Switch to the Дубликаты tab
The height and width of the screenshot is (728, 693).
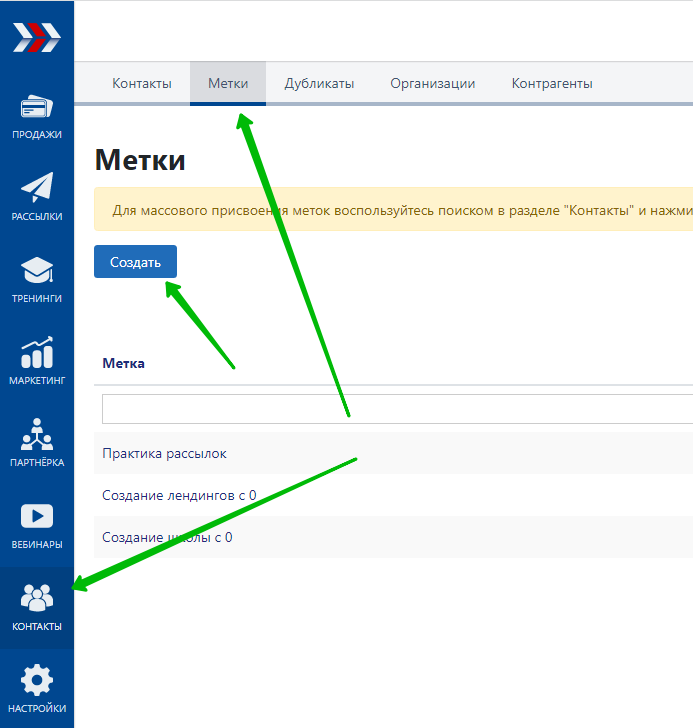319,84
